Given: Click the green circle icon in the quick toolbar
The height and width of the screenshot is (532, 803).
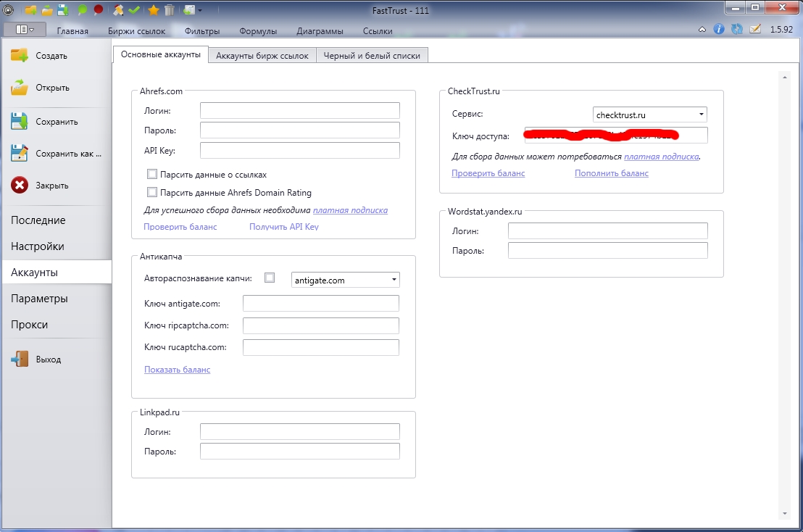Looking at the screenshot, I should point(82,9).
